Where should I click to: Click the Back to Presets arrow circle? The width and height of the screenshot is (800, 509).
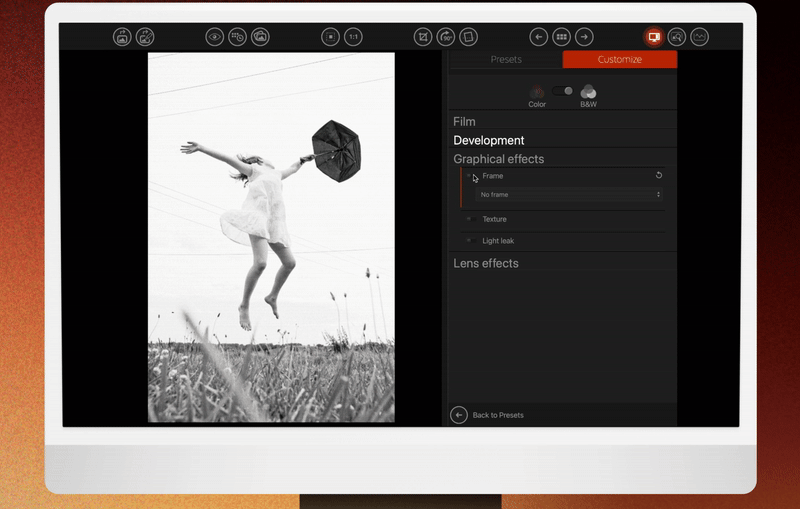459,415
